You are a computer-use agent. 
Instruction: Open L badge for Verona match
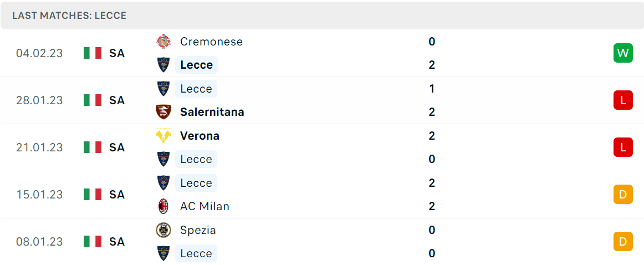[623, 147]
